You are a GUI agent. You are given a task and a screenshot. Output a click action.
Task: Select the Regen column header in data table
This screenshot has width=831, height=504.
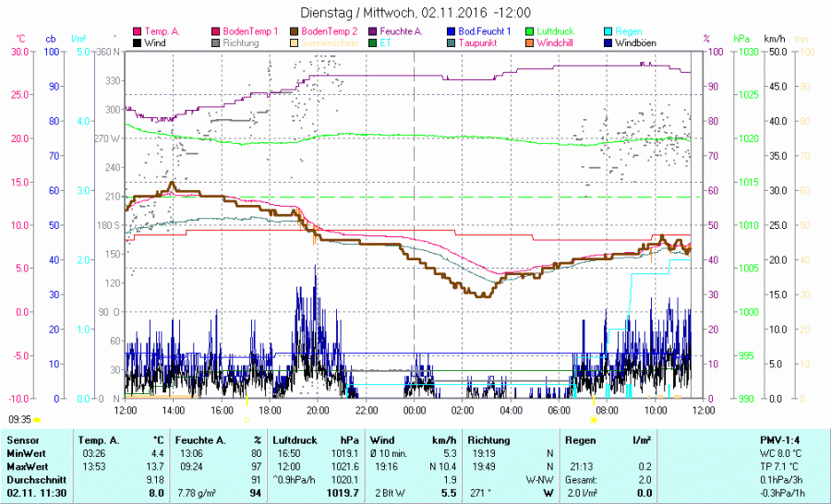coord(579,440)
